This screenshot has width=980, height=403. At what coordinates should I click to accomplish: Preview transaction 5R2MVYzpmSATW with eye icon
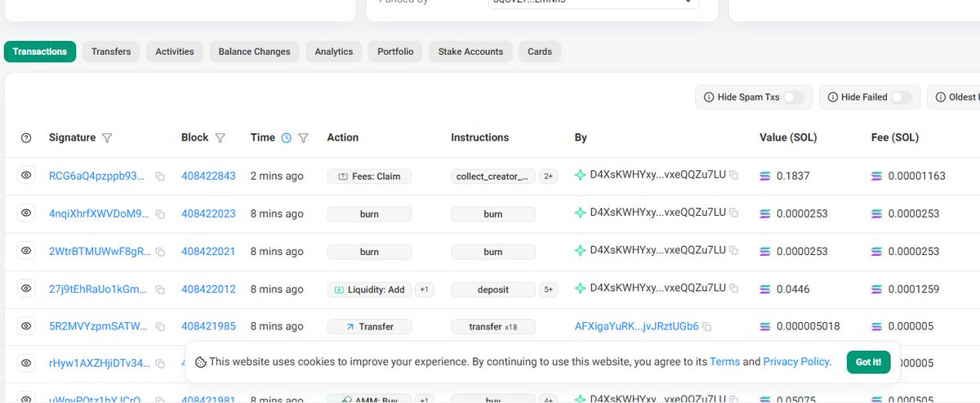pyautogui.click(x=26, y=326)
